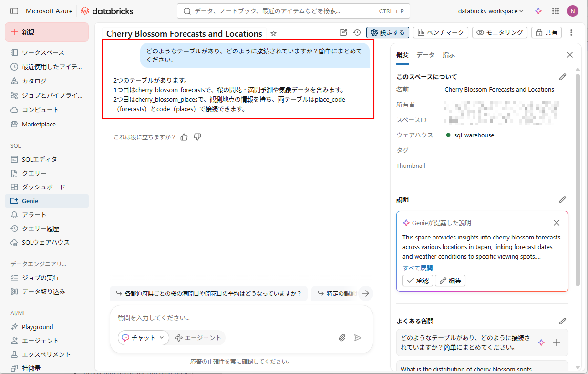This screenshot has height=374, width=588.
Task: Click the attach file paperclip icon
Action: click(342, 338)
